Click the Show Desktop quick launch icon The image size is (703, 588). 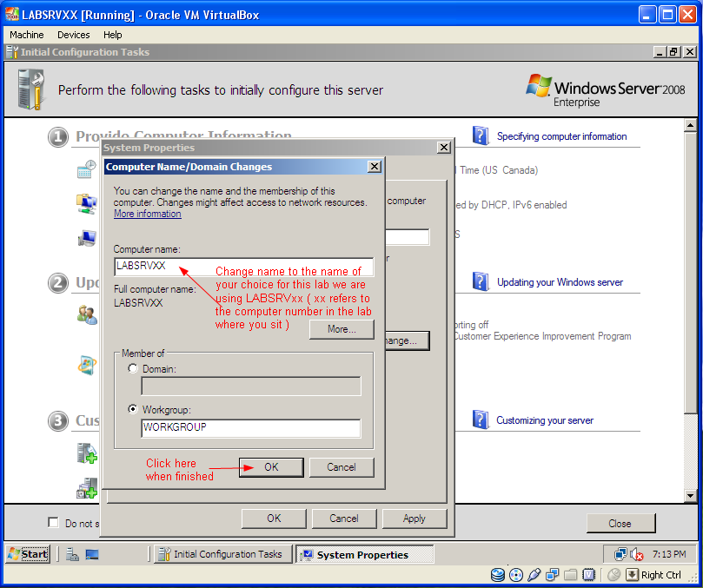click(x=92, y=554)
